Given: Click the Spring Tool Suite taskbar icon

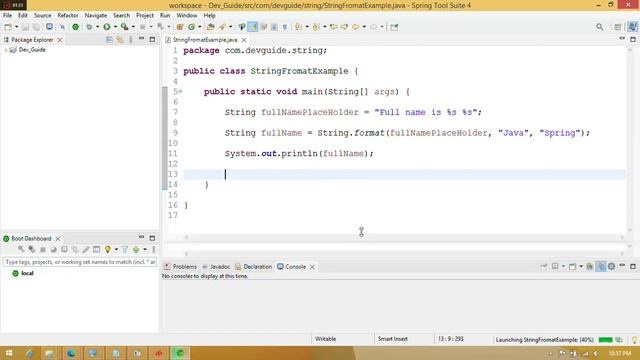Looking at the screenshot, I should [x=180, y=353].
